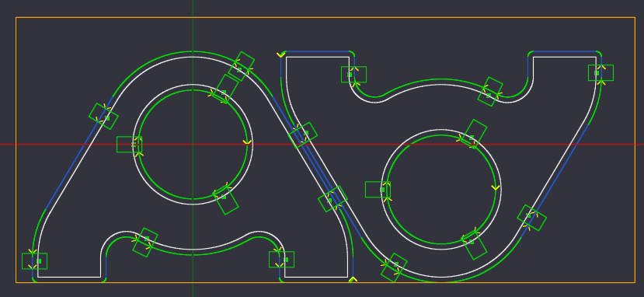Select tab marker left of left circle on red axis
Screen dimensions: 644x297
click(x=130, y=145)
